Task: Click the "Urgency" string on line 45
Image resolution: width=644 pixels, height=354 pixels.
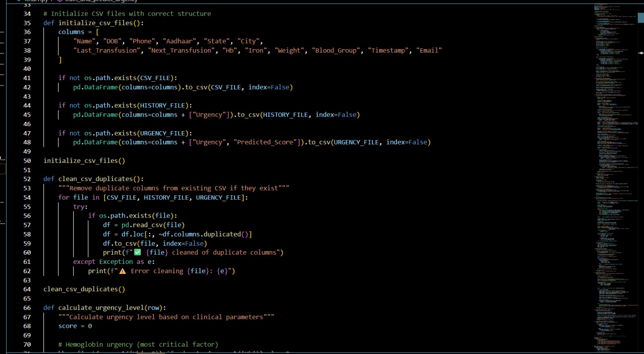Action: tap(209, 115)
